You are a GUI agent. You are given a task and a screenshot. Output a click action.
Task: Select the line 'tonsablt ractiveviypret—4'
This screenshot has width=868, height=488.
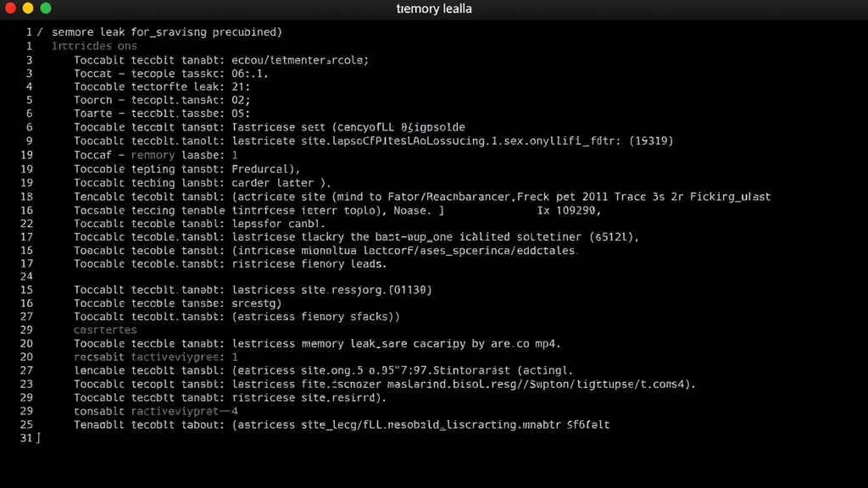tap(156, 411)
